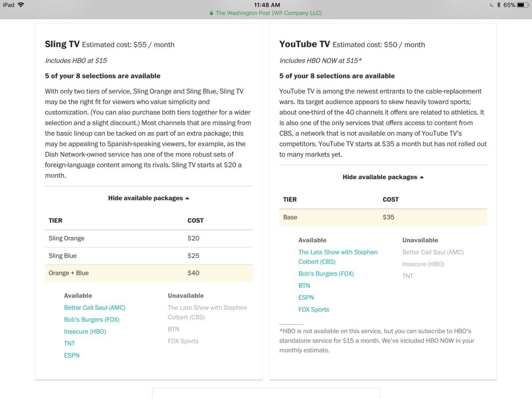This screenshot has width=532, height=399.
Task: Open Bob's Burgers (FOX) under YouTube Available
Action: pyautogui.click(x=326, y=274)
